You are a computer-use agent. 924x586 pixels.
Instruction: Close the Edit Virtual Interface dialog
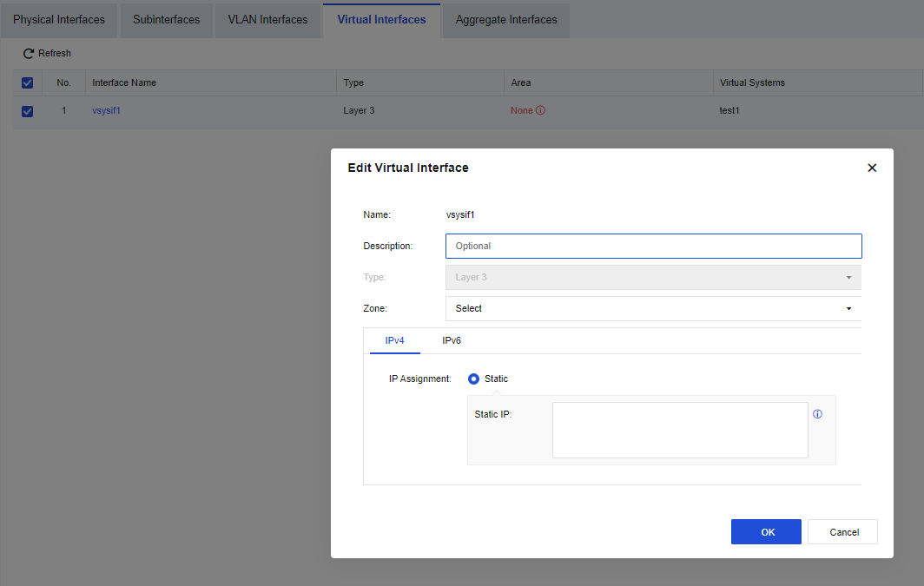(x=872, y=168)
